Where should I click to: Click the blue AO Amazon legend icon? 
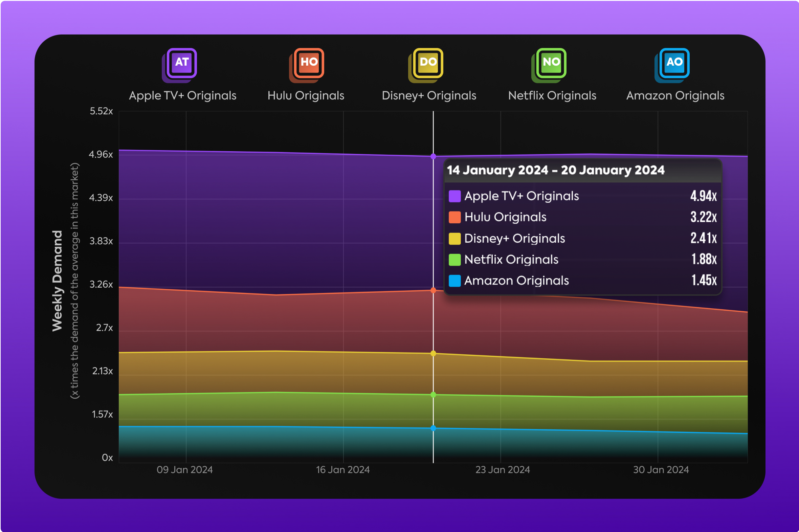pos(672,65)
